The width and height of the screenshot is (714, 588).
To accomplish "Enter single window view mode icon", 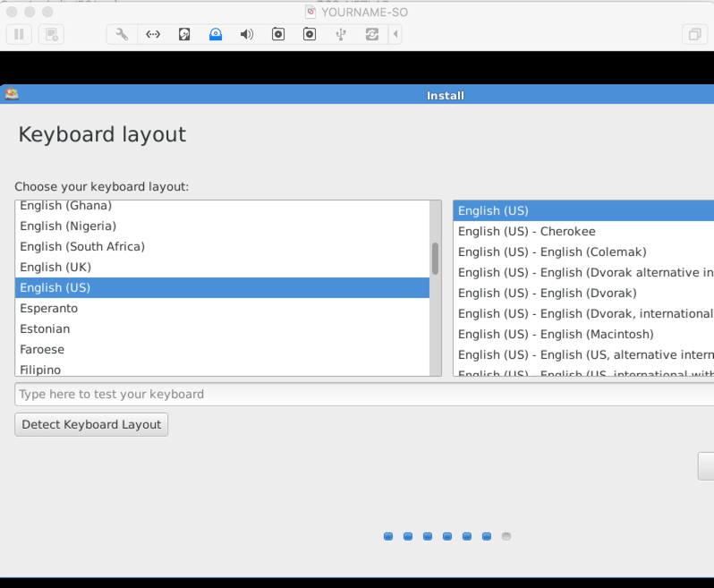I will (694, 34).
